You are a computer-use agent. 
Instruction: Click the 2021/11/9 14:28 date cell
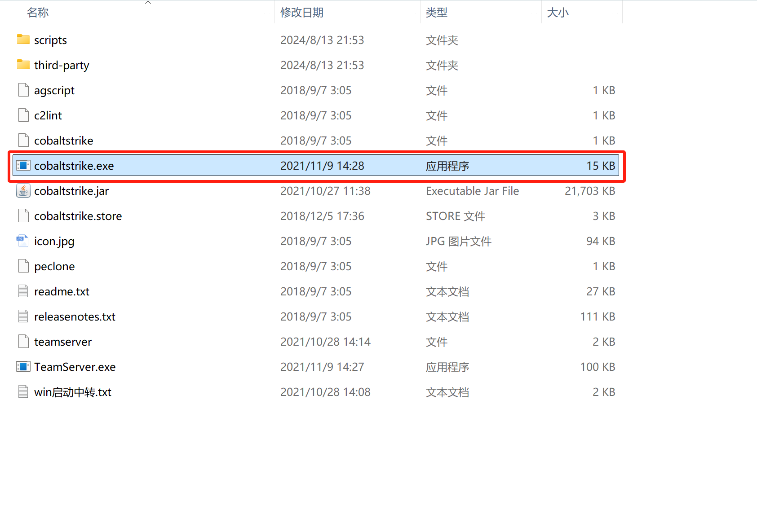(x=323, y=166)
